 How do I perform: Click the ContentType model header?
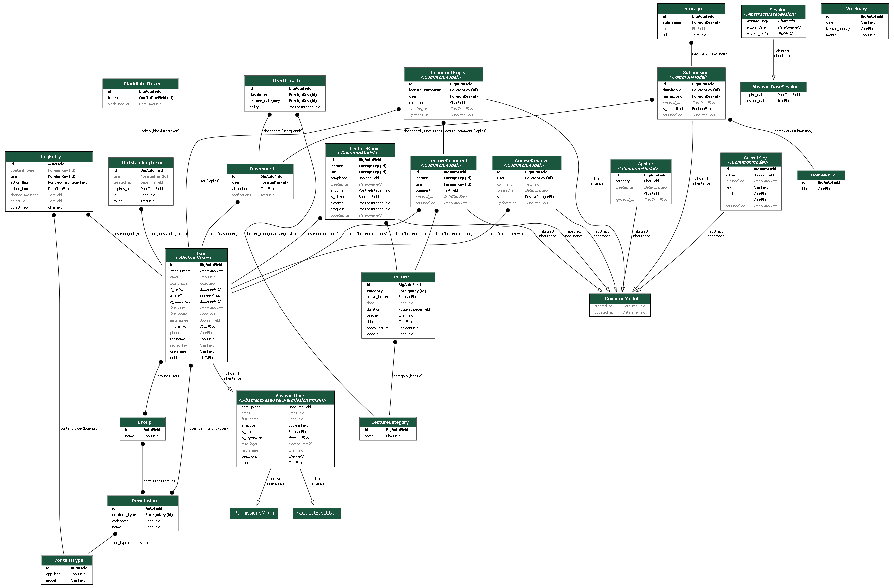[68, 560]
